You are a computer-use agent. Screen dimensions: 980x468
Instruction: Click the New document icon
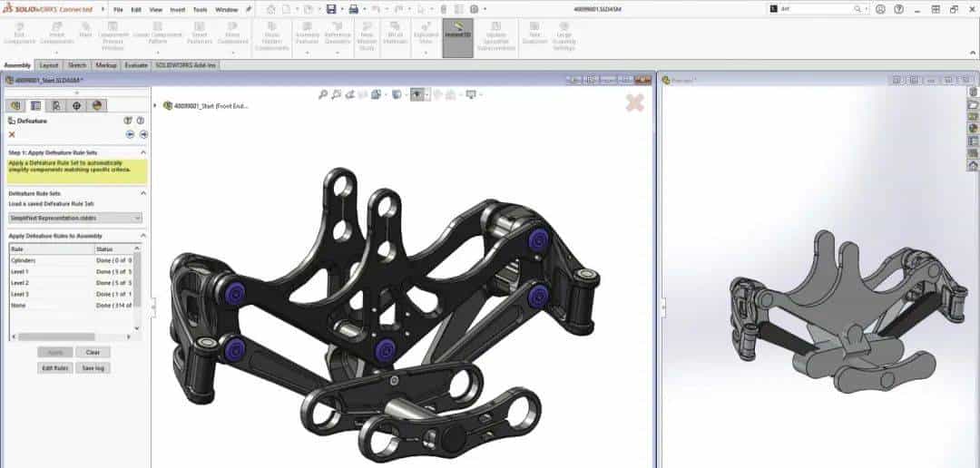[x=286, y=9]
